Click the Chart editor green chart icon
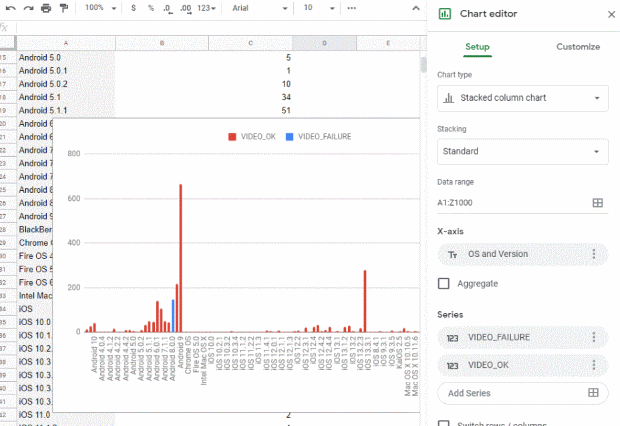The image size is (620, 426). click(x=445, y=14)
